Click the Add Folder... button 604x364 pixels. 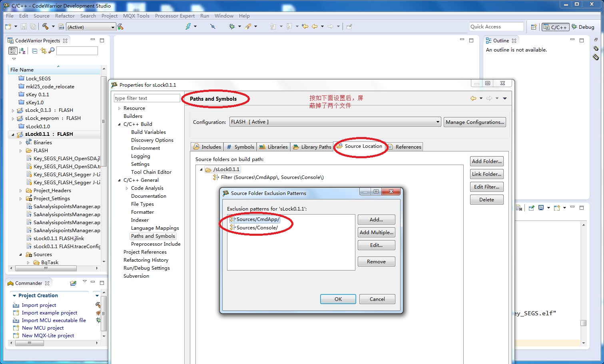(x=486, y=161)
